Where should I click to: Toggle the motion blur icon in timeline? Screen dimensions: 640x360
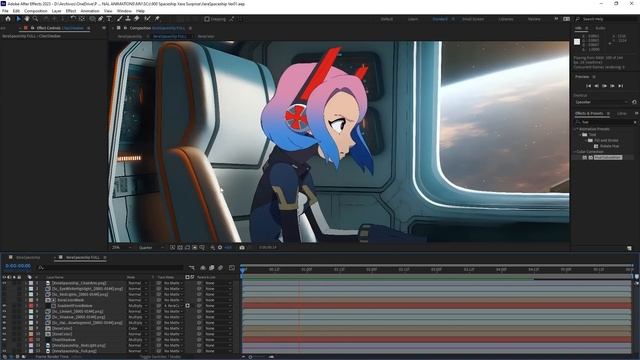(220, 268)
